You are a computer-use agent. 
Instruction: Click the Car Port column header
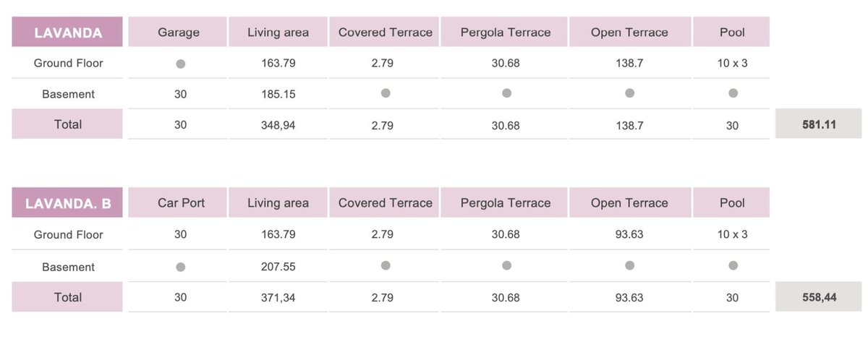[x=181, y=203]
